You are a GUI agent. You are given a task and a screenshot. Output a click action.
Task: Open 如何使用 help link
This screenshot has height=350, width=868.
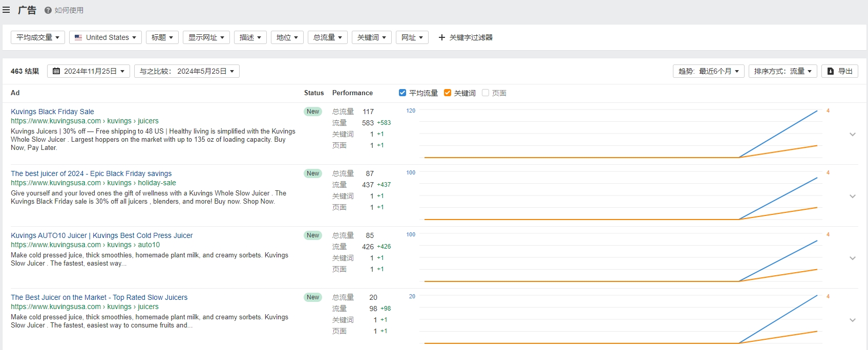[x=69, y=10]
